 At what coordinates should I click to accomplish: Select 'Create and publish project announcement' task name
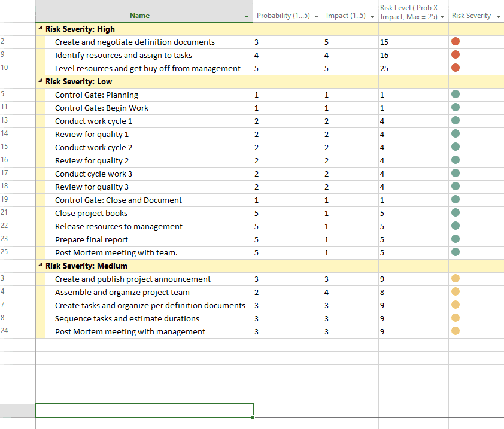pyautogui.click(x=133, y=279)
